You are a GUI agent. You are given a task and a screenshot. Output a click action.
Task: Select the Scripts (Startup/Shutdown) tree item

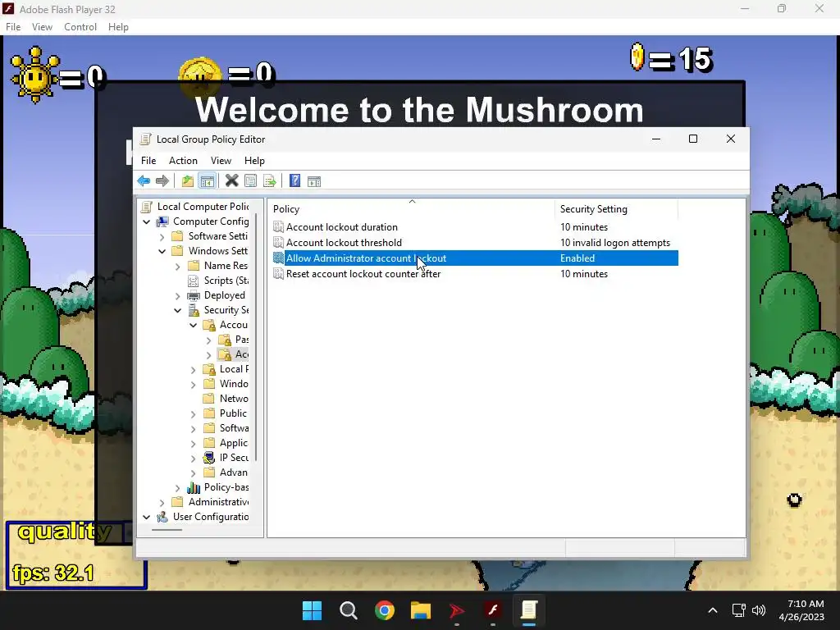tap(226, 281)
